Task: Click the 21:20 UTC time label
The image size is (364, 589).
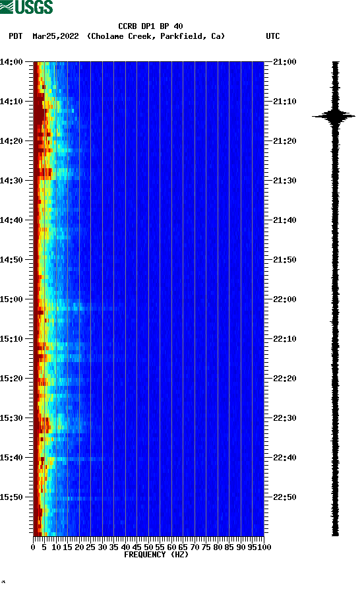Action: 285,141
